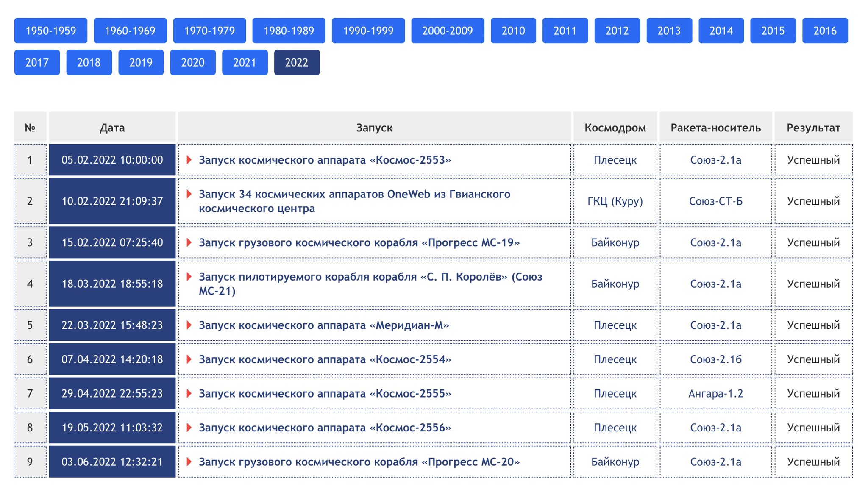Expand the red arrow beside Прогресс МС-19
This screenshot has height=495, width=868.
click(x=189, y=242)
